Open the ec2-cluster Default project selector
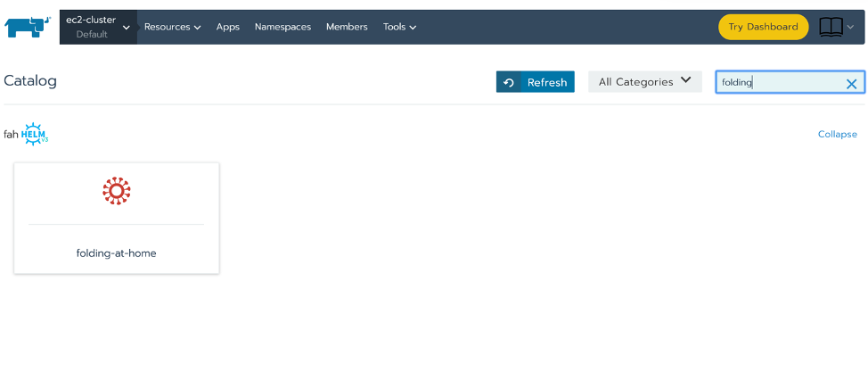 tap(98, 27)
